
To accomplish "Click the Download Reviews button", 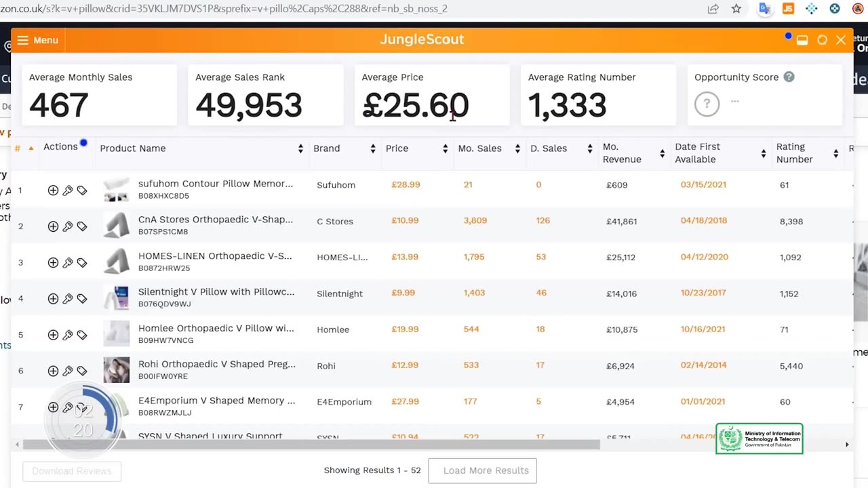I will 72,471.
